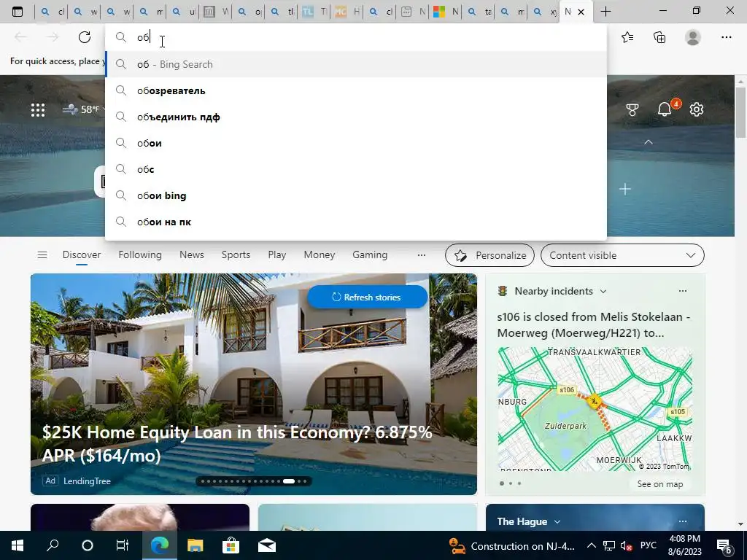
Task: Click the See on map button
Action: coord(659,484)
